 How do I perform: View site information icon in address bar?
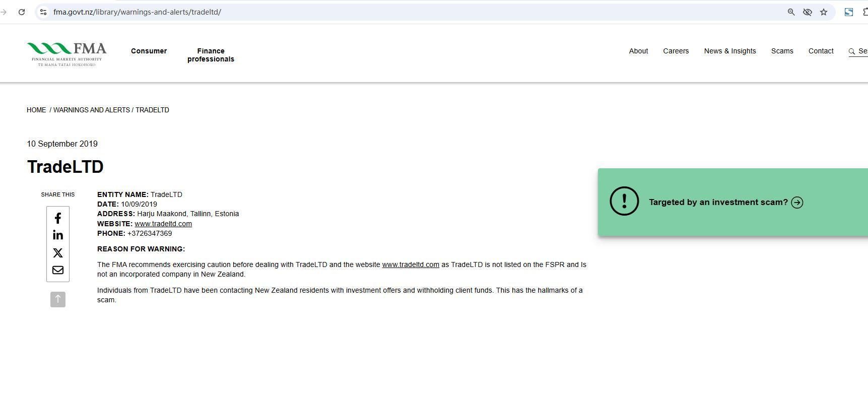(43, 12)
